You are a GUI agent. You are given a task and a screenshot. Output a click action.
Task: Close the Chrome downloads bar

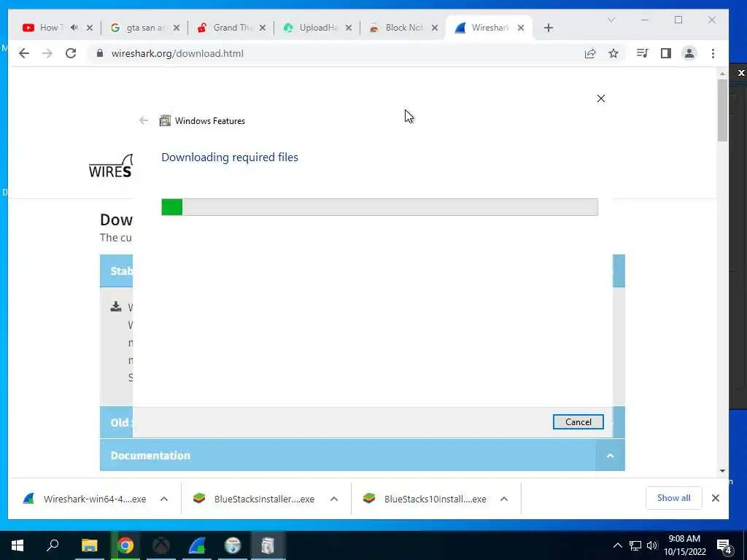coord(715,498)
